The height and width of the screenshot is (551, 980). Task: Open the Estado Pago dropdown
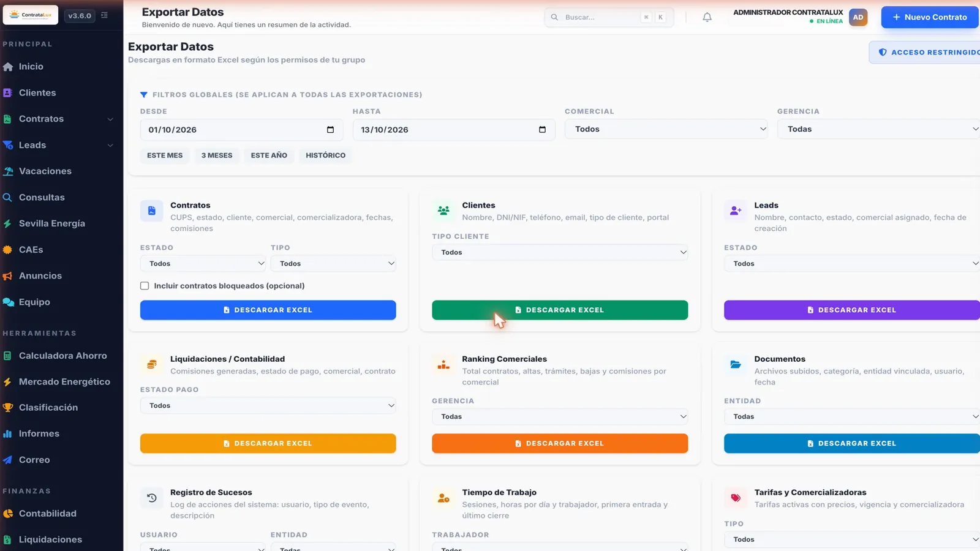coord(268,405)
